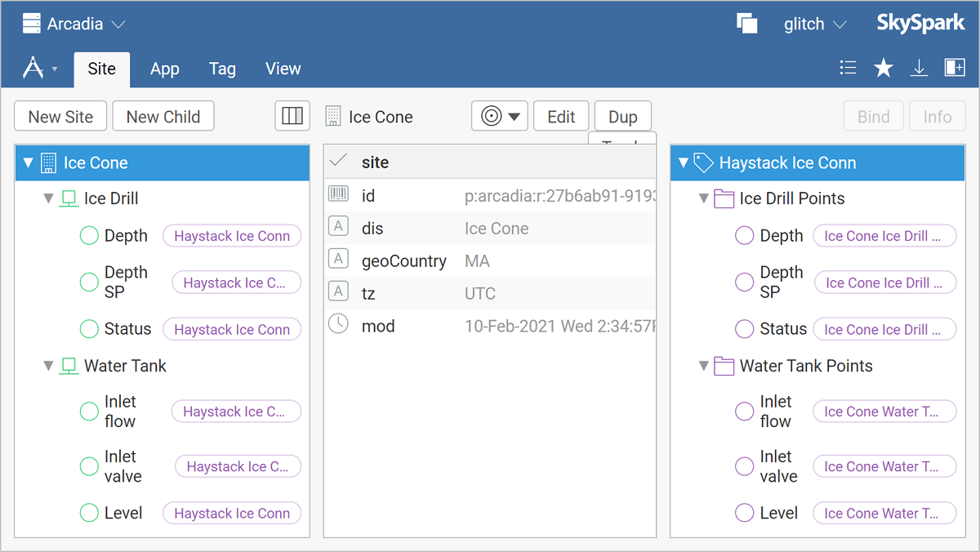Click the Dup button
This screenshot has height=552, width=980.
pyautogui.click(x=622, y=117)
